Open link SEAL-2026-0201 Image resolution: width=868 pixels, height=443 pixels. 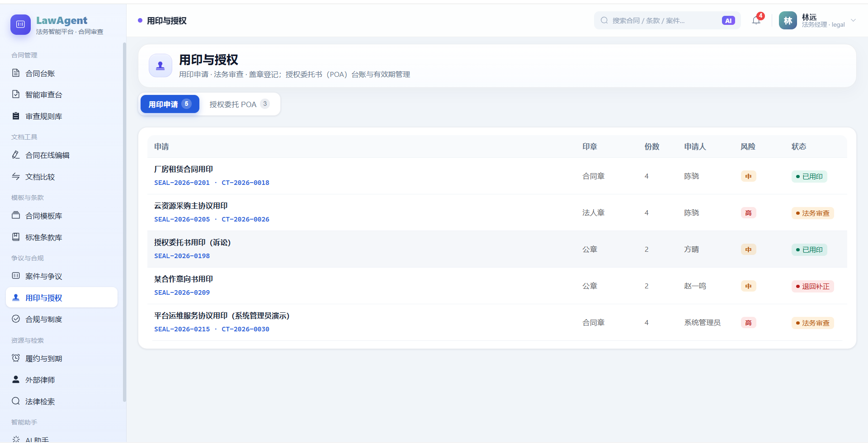click(182, 183)
